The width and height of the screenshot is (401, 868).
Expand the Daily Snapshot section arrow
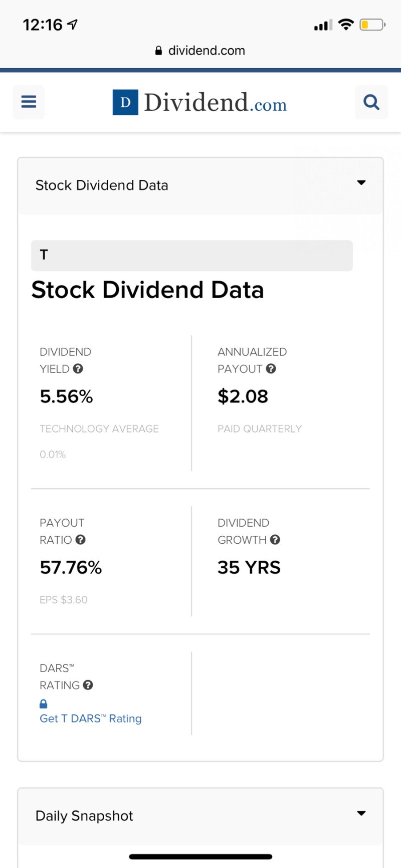[361, 813]
